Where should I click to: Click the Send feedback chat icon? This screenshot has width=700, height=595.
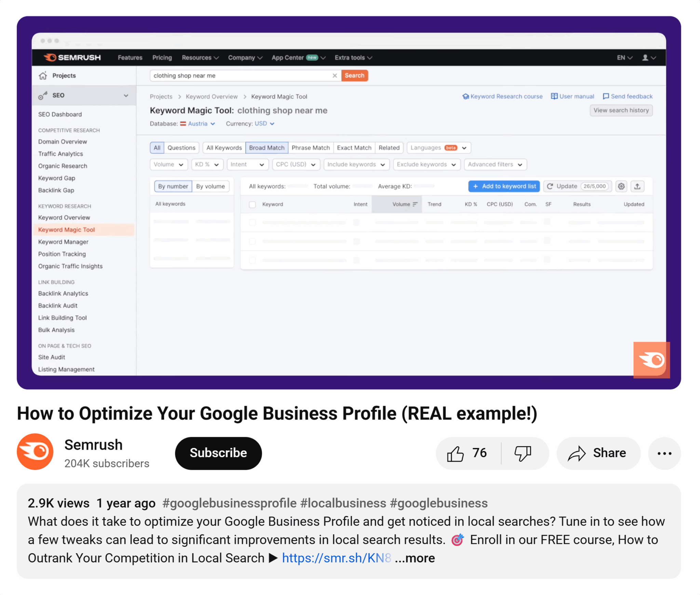606,96
